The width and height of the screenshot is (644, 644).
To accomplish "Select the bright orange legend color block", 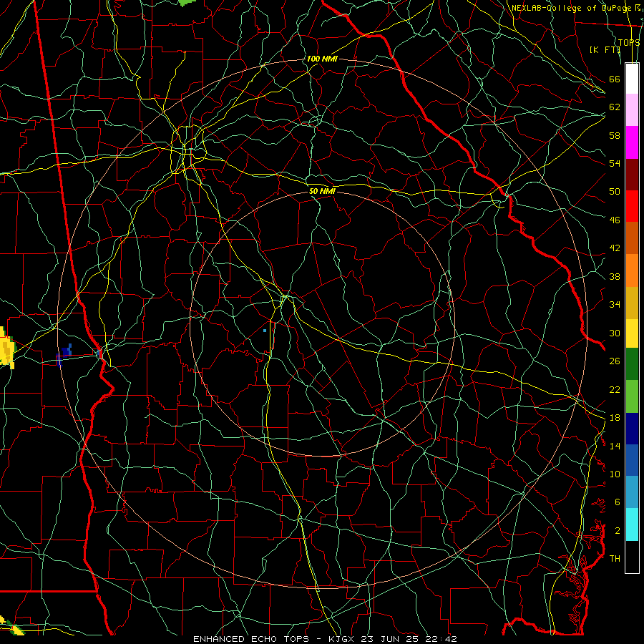I will pyautogui.click(x=632, y=270).
